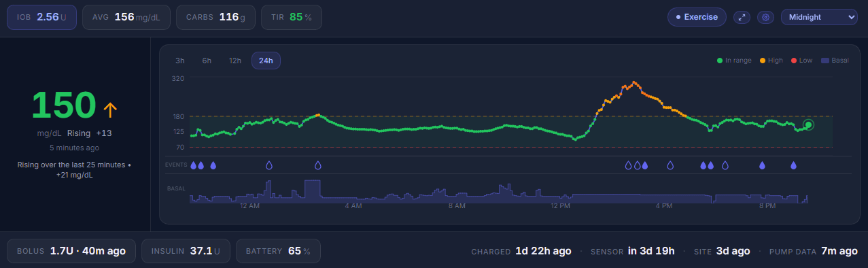Click the filled event droplet just before 8 PM
868x268 pixels.
(x=762, y=165)
